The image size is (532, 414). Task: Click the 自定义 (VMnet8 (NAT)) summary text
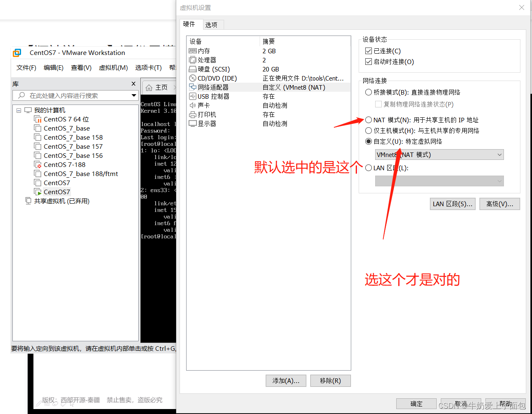tap(294, 87)
